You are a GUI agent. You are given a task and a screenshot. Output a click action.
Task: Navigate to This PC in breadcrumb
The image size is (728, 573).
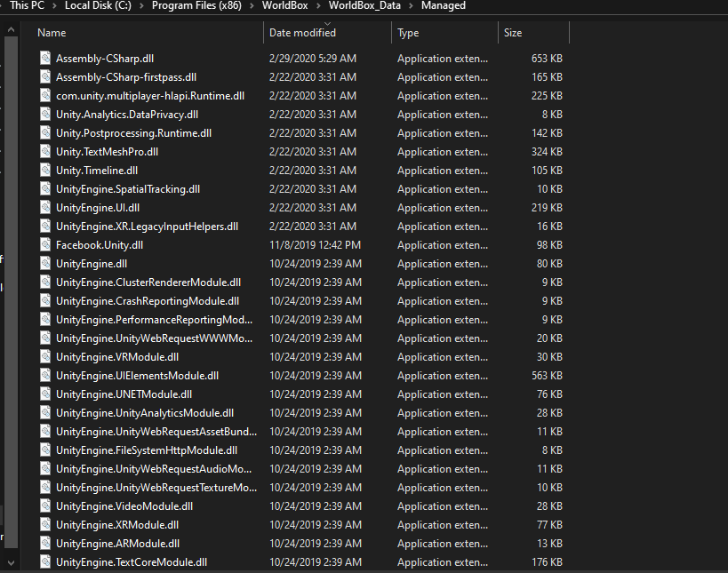pos(28,5)
